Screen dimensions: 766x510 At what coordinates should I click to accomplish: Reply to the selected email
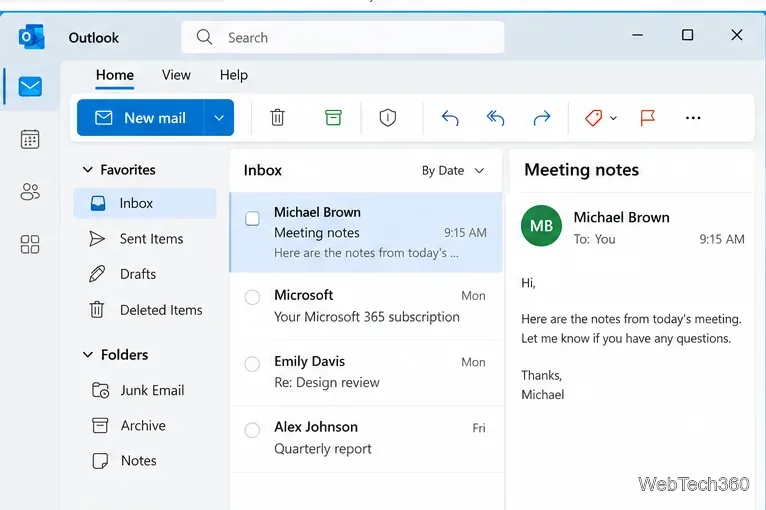point(450,118)
